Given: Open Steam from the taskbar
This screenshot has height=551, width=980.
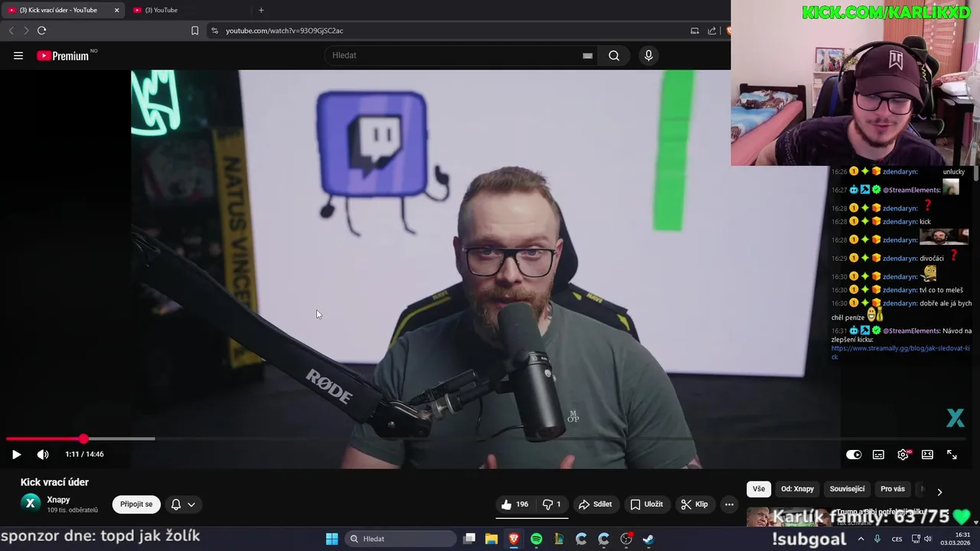Looking at the screenshot, I should (x=648, y=539).
